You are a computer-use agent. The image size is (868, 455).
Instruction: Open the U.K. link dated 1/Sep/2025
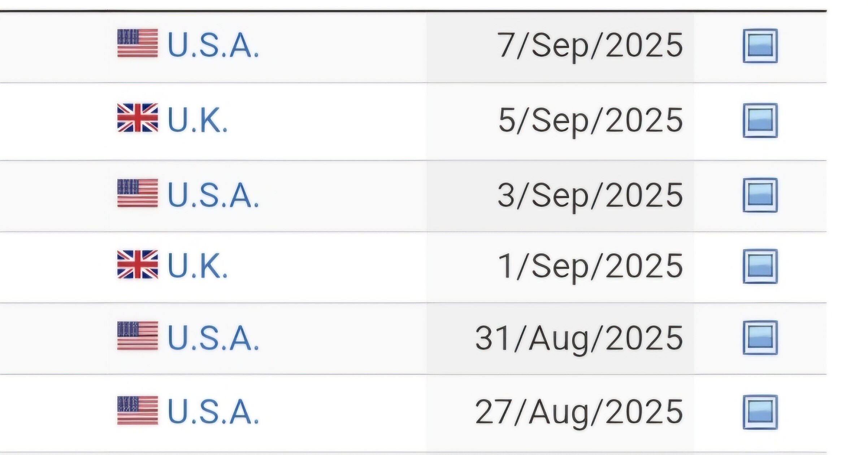198,266
